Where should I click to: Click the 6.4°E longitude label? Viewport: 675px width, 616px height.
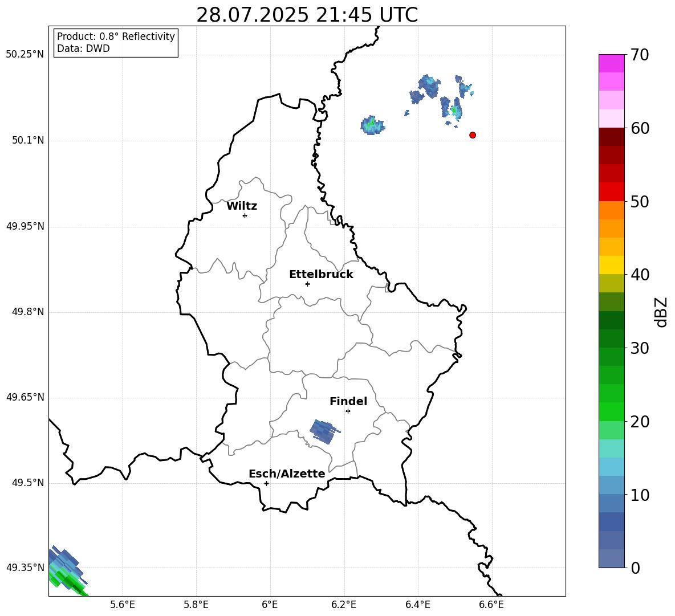pos(417,605)
